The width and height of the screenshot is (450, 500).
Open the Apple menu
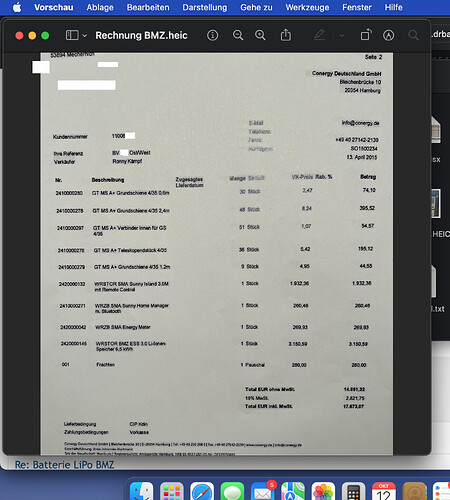(17, 7)
